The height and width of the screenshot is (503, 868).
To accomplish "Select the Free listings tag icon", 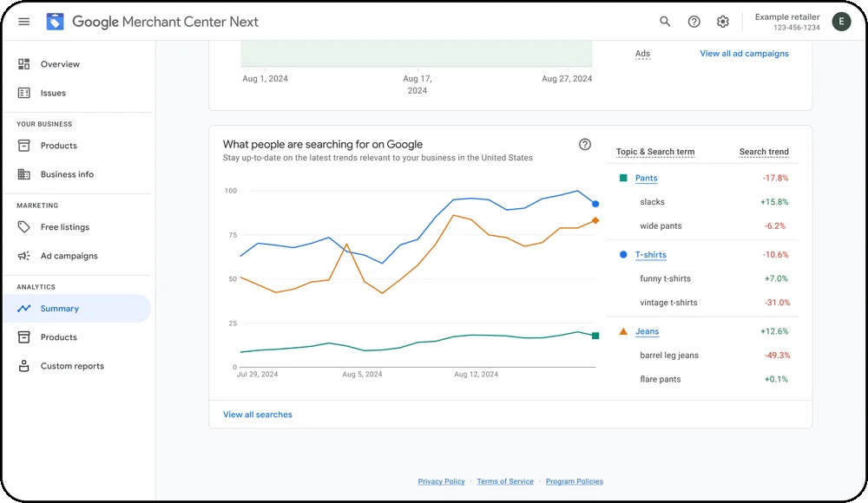I will [x=23, y=226].
